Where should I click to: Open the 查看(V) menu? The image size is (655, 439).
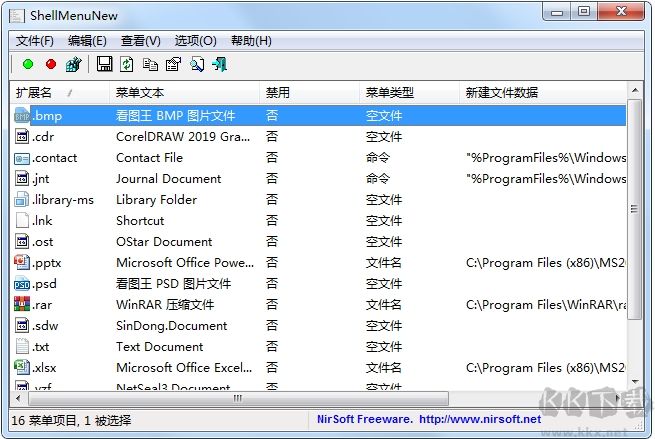click(140, 41)
